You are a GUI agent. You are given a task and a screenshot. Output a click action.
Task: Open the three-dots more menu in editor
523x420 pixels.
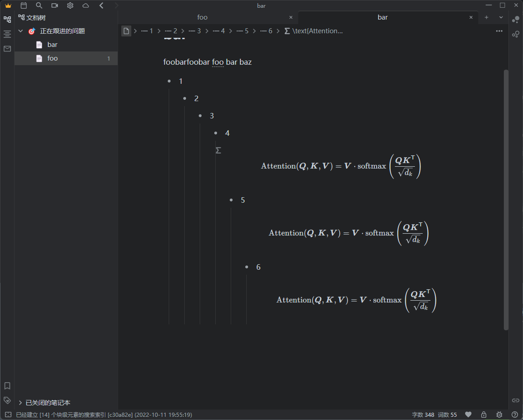tap(499, 31)
